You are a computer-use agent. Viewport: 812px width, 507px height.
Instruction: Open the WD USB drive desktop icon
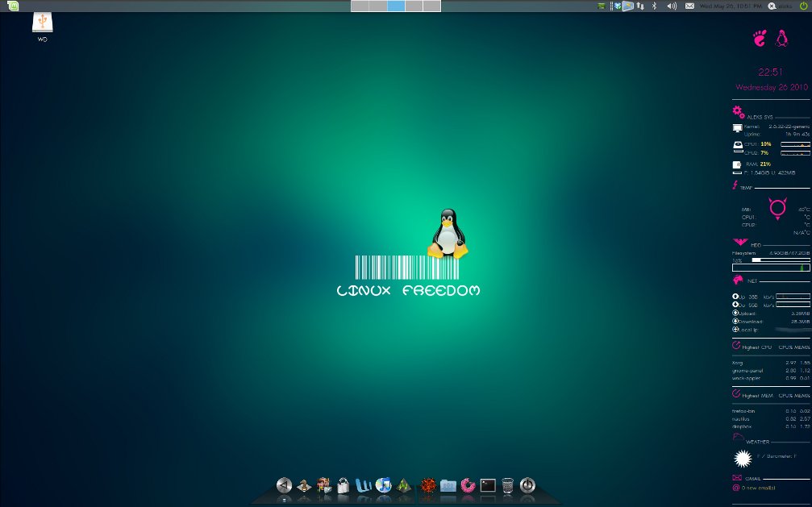(x=43, y=27)
